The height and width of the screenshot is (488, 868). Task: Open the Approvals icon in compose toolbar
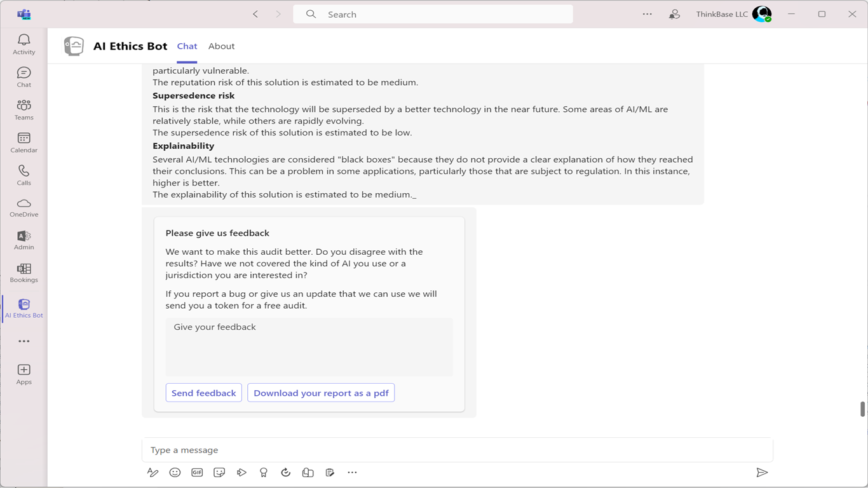286,472
